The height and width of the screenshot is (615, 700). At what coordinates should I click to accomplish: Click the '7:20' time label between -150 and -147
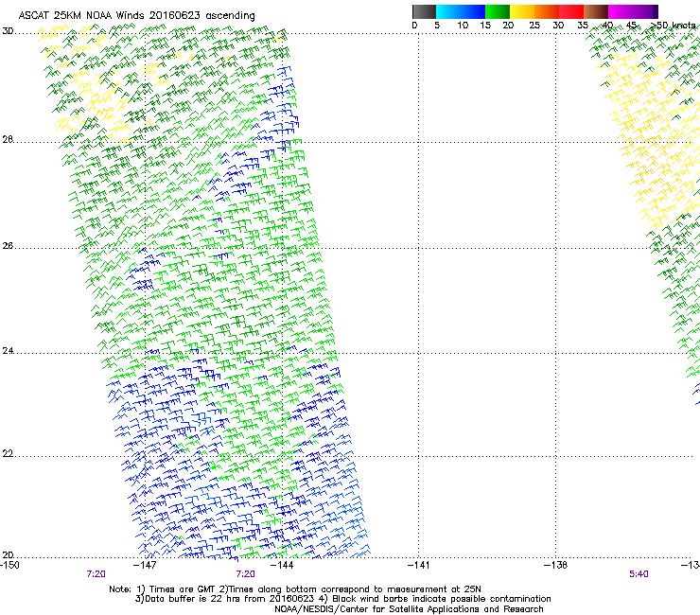click(96, 574)
